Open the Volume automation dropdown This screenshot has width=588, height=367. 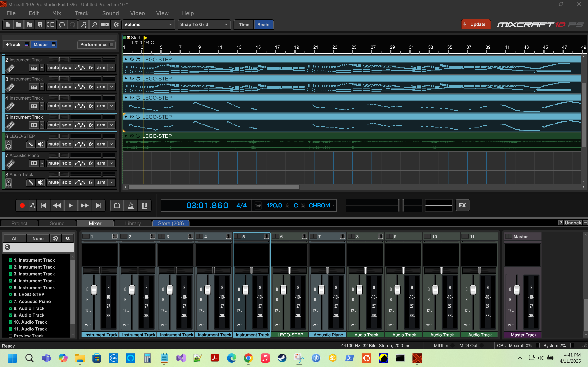click(x=148, y=24)
